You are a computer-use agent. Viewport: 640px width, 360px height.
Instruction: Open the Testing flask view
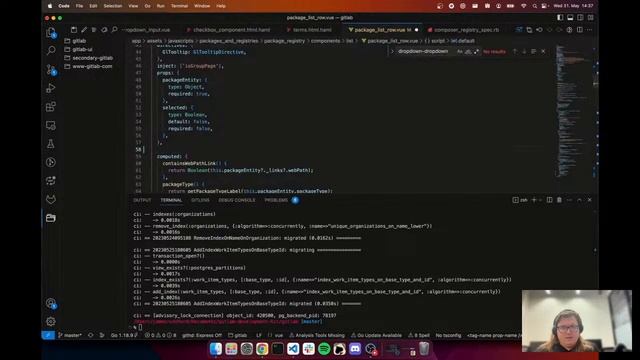point(51,144)
